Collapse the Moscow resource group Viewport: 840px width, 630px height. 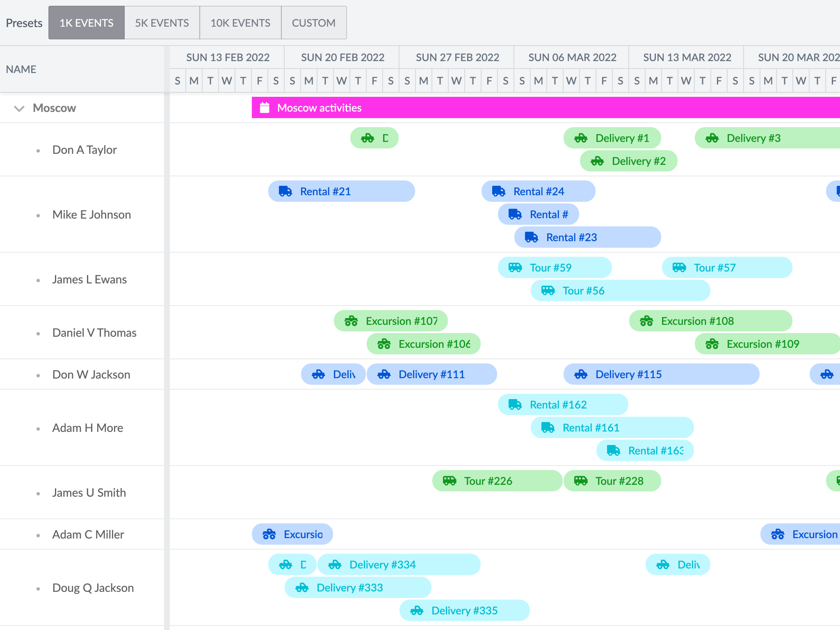point(18,108)
